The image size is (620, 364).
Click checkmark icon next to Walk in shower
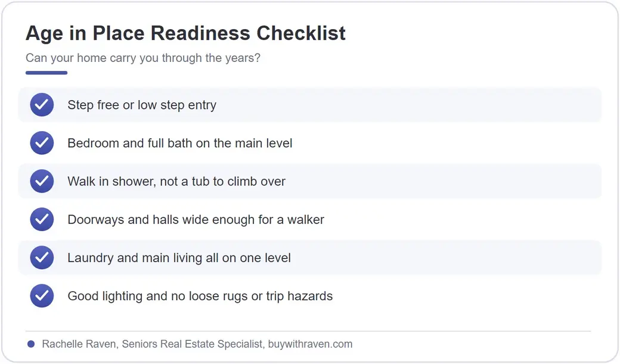pyautogui.click(x=42, y=181)
